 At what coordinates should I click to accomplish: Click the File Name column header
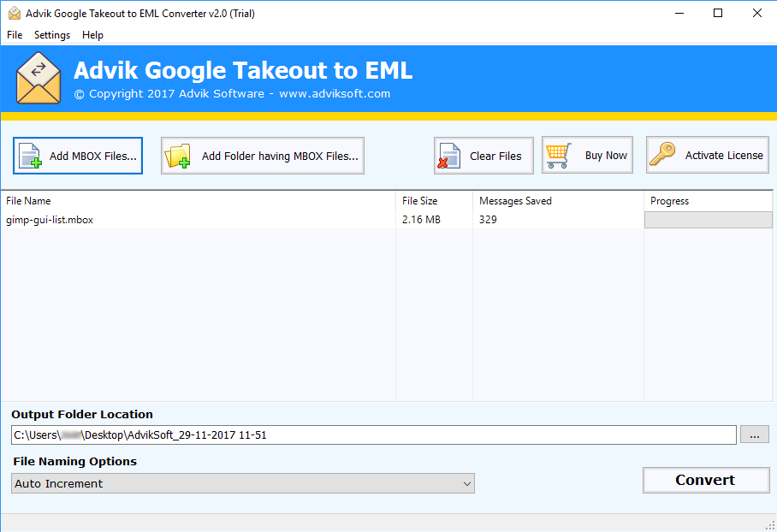pyautogui.click(x=199, y=201)
